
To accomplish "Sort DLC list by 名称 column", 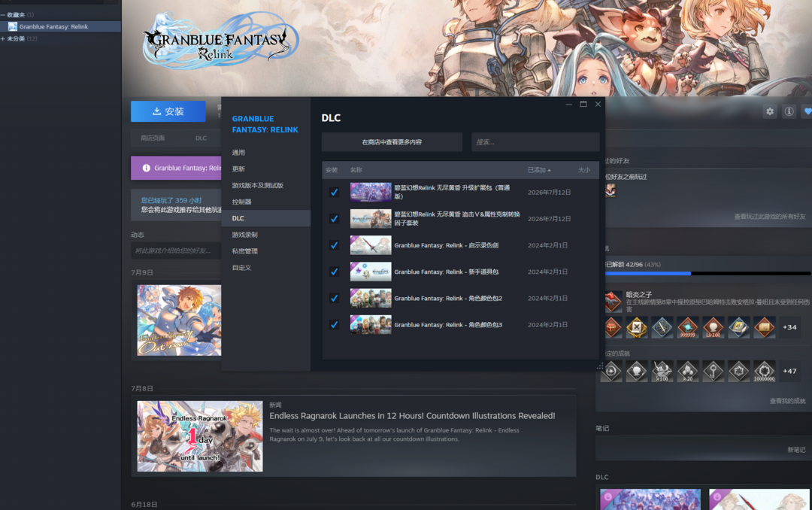I will click(356, 170).
